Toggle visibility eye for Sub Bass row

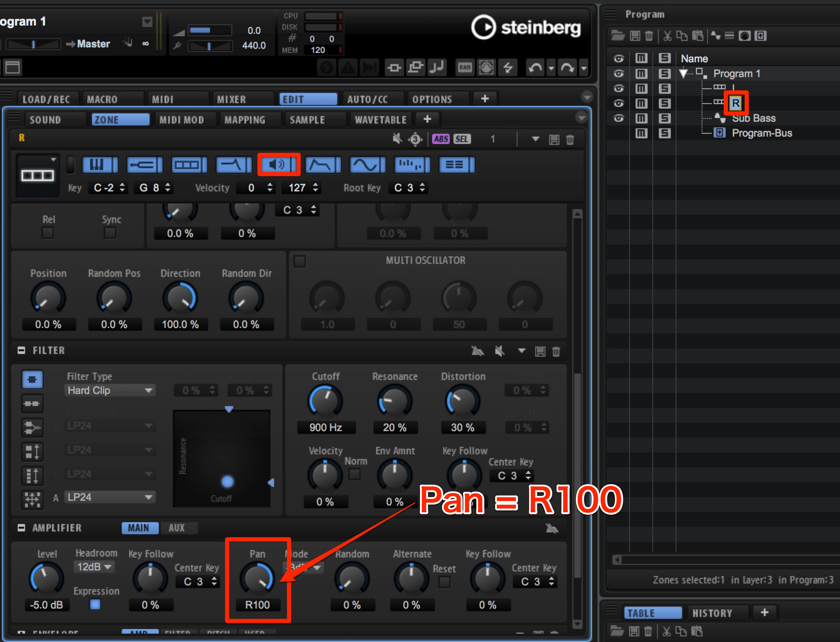pyautogui.click(x=619, y=118)
